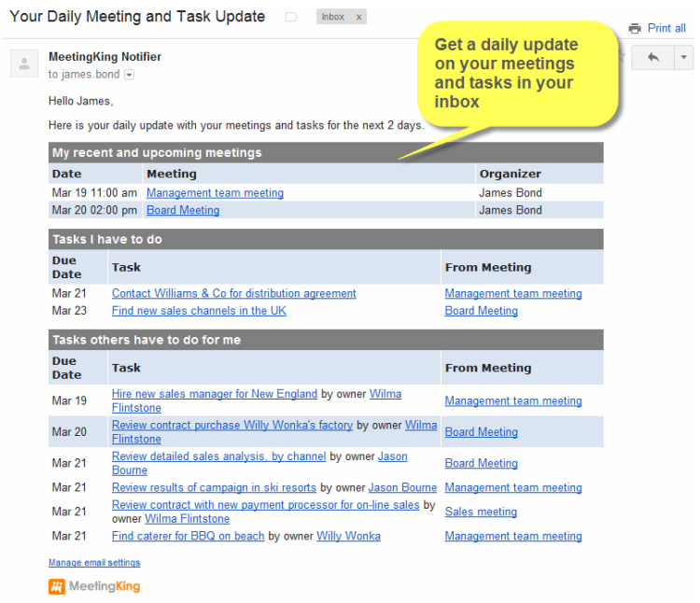Click Tasks I have to do header

click(326, 239)
